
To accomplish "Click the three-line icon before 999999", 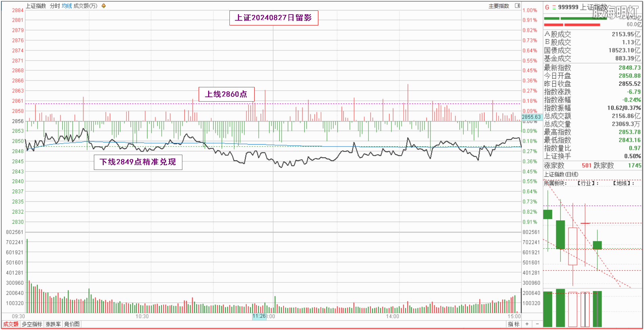I will [x=554, y=7].
